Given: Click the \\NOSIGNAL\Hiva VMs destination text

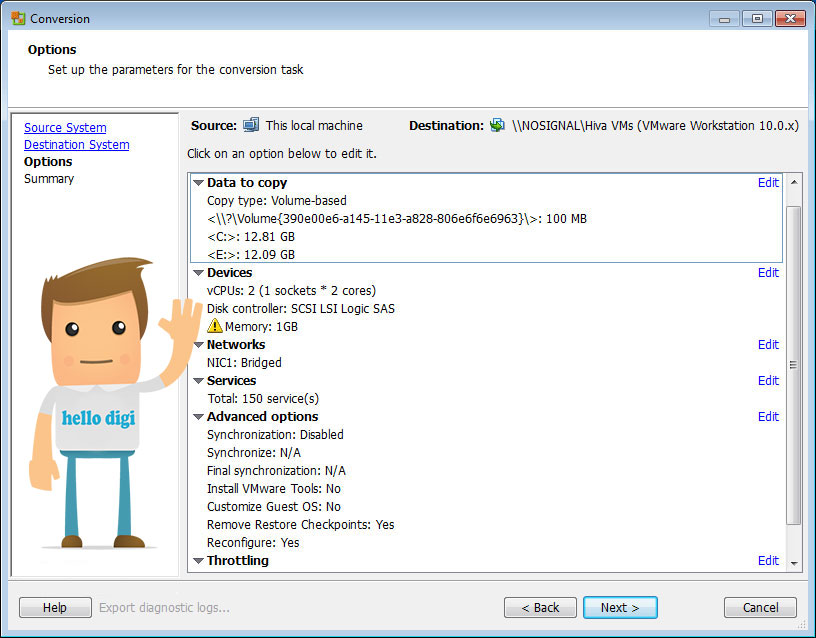Looking at the screenshot, I should click(655, 125).
